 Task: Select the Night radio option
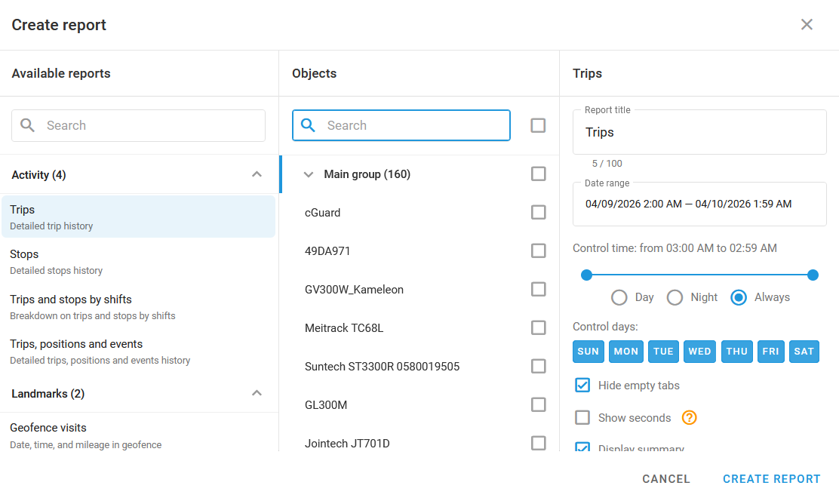pyautogui.click(x=675, y=297)
